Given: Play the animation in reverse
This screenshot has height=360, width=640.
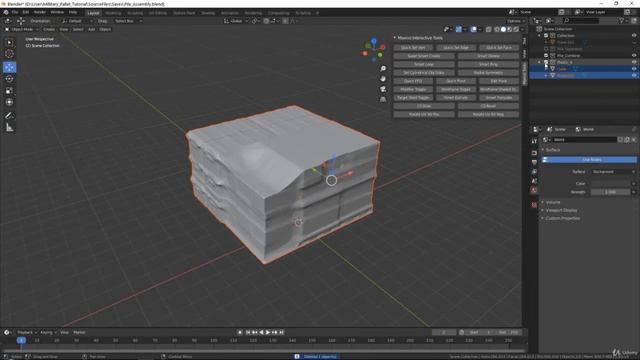Looking at the screenshot, I should pos(261,333).
